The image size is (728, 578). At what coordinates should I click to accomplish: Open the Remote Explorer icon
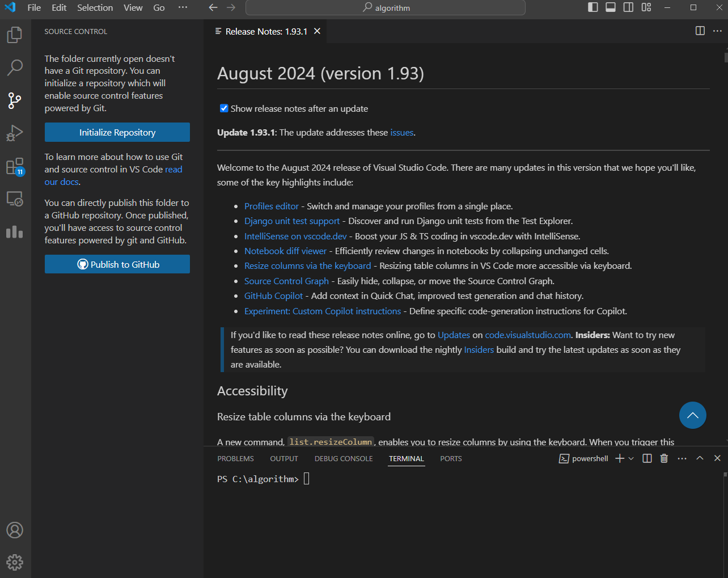click(15, 199)
